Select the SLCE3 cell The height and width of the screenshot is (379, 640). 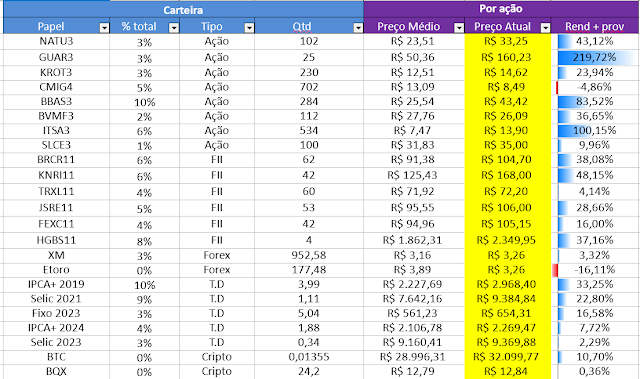click(x=56, y=145)
